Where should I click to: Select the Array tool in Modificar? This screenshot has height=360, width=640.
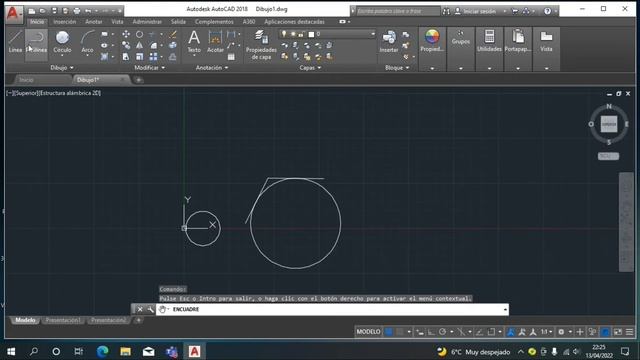point(153,57)
